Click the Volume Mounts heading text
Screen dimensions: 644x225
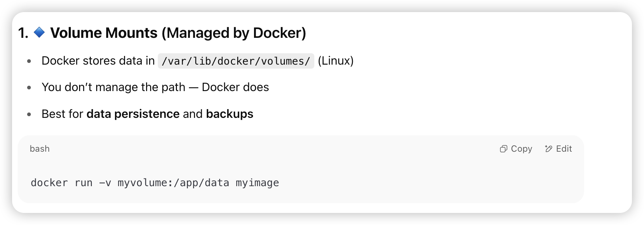point(104,33)
